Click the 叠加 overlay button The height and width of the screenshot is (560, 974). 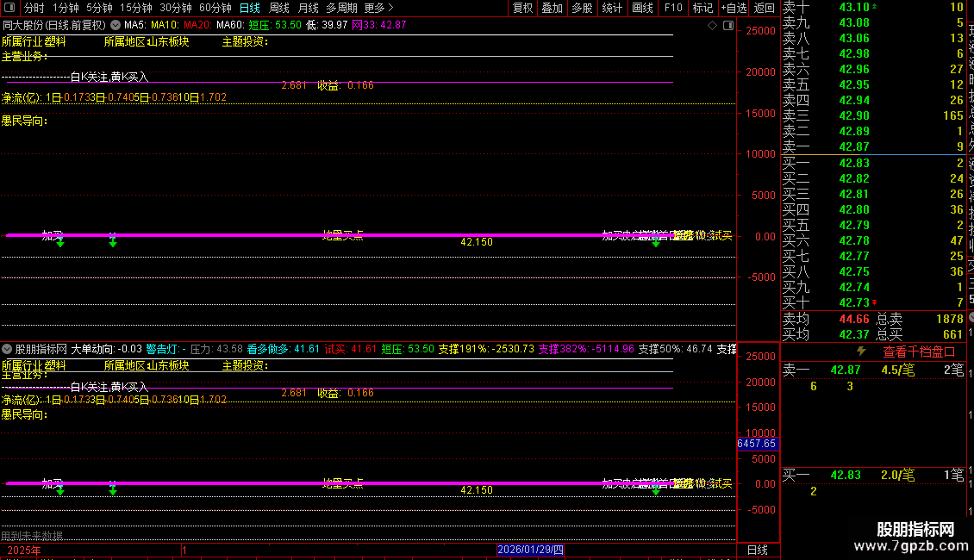(553, 8)
